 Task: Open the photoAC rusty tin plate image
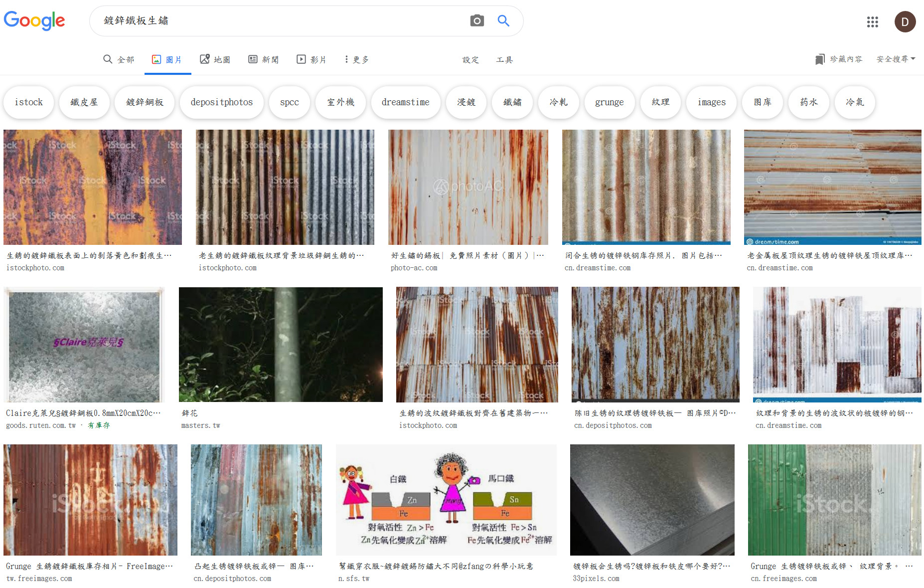(468, 188)
